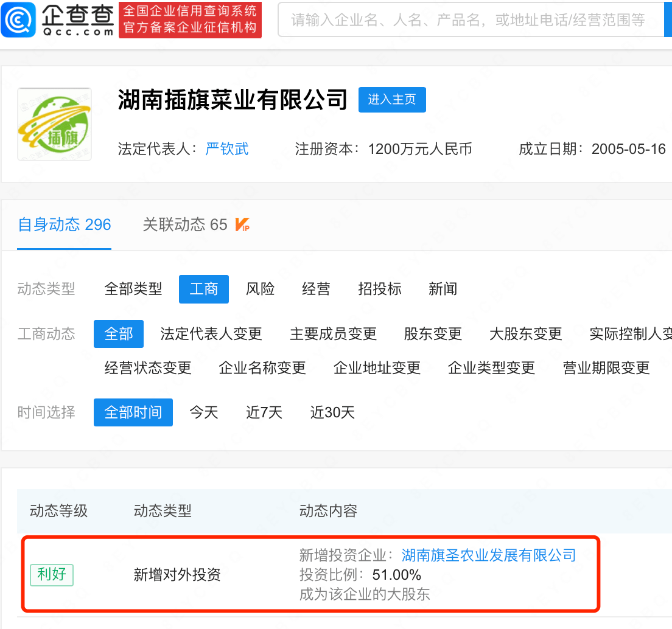Click the 企查查 Qcc.com wordmark
The height and width of the screenshot is (629, 672).
[78, 19]
